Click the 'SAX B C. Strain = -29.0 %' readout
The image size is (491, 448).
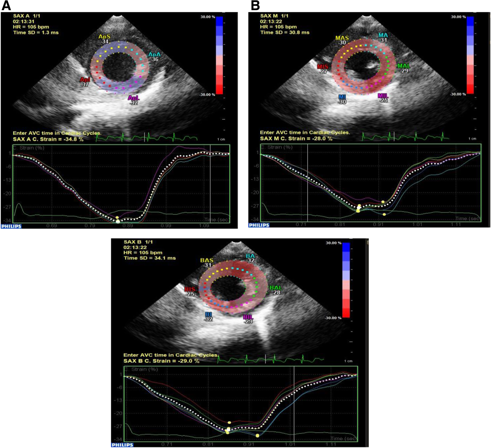point(161,361)
